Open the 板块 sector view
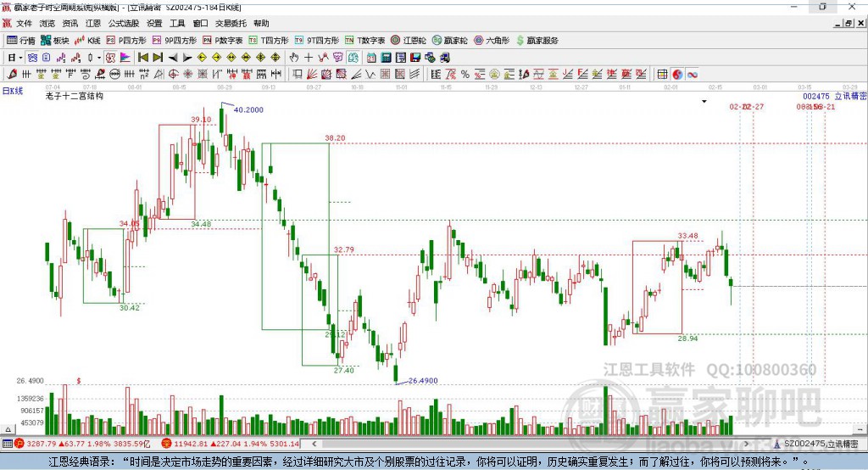Viewport: 868px width, 470px height. click(x=54, y=41)
